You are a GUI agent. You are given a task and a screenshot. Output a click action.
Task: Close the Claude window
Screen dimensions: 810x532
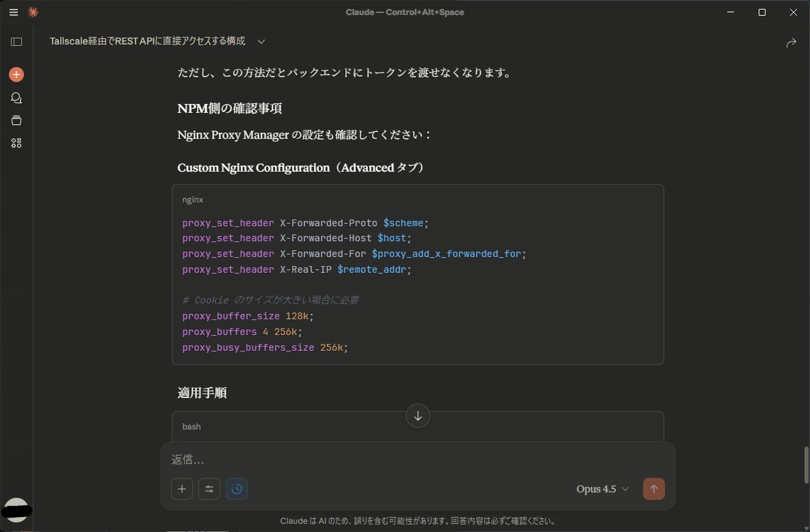pyautogui.click(x=794, y=12)
